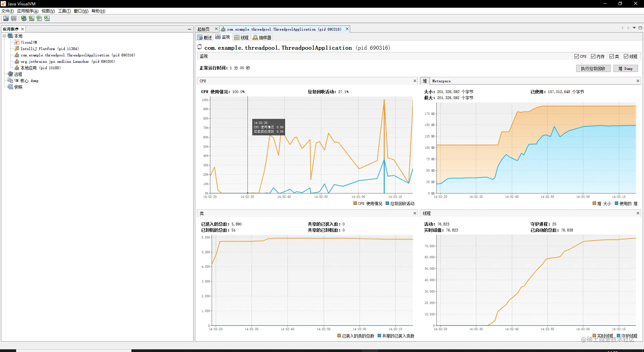Click the Add Remote Host toolbar icon
The height and width of the screenshot is (352, 644).
coord(24,18)
